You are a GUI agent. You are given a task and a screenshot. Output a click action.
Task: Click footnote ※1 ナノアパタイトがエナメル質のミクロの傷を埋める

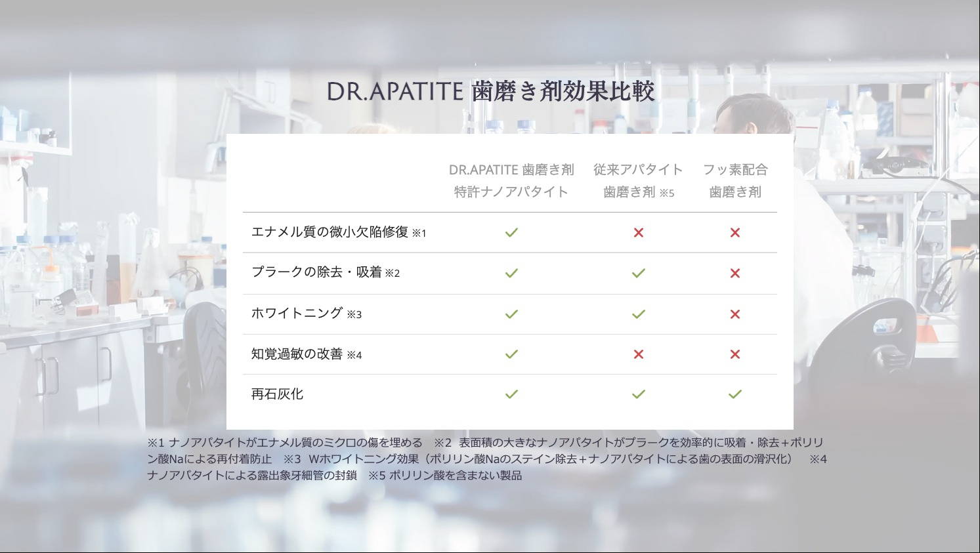click(x=285, y=443)
